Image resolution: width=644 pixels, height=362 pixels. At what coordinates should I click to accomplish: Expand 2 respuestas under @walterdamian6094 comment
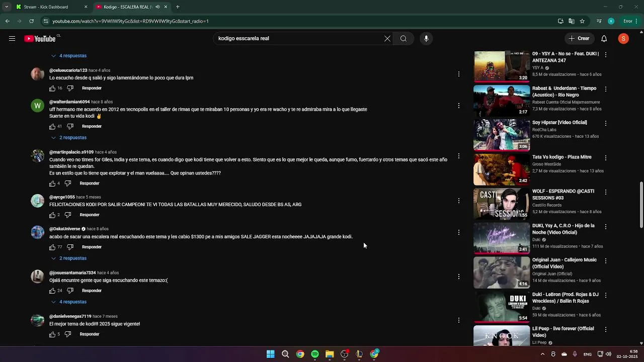[x=69, y=137]
